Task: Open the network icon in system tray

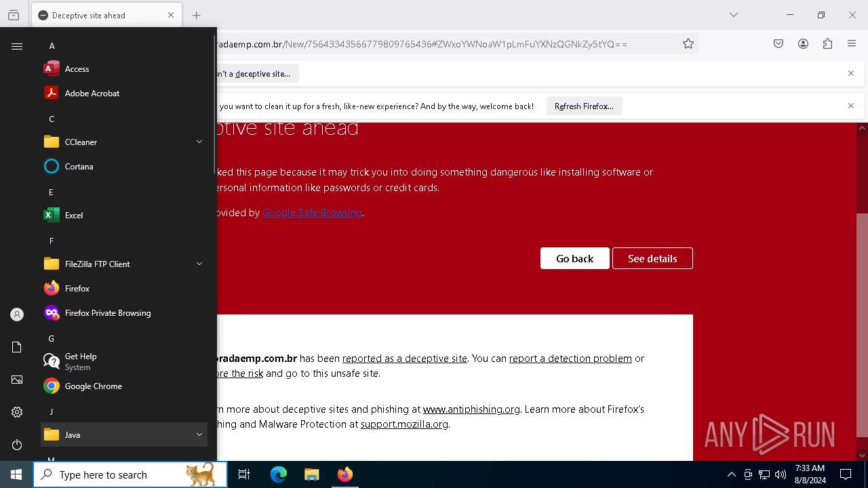Action: (x=764, y=474)
